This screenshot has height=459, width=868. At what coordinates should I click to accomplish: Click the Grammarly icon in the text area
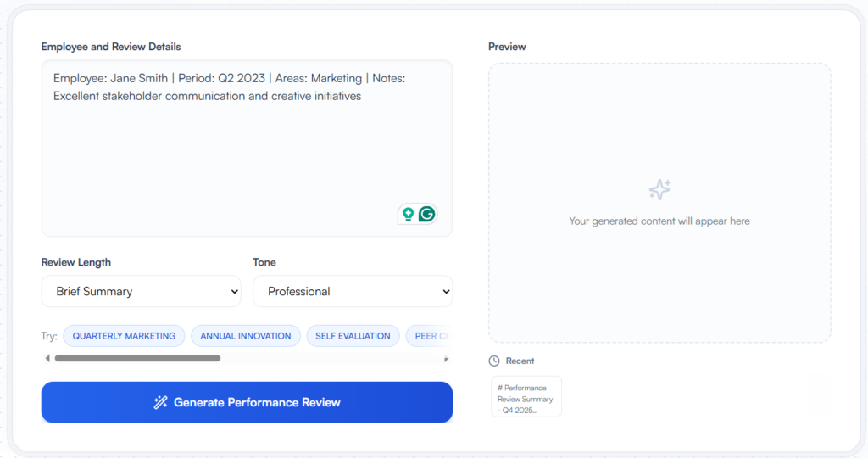(x=427, y=214)
